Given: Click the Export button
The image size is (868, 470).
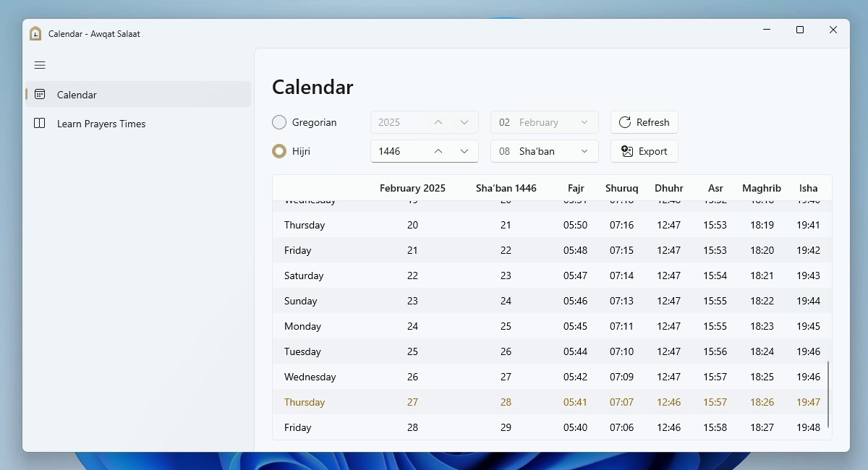Looking at the screenshot, I should pos(644,151).
